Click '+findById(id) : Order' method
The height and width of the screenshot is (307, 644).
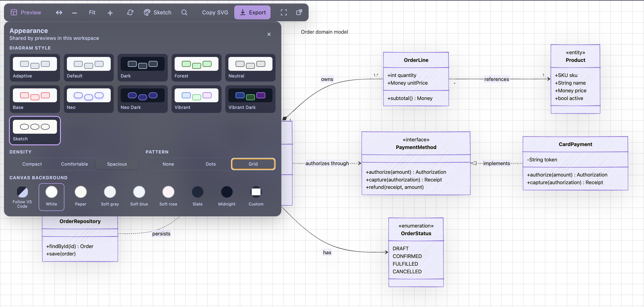point(70,246)
